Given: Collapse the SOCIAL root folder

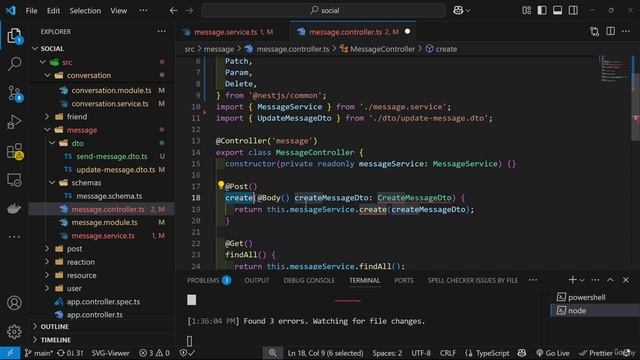Looking at the screenshot, I should tap(35, 49).
